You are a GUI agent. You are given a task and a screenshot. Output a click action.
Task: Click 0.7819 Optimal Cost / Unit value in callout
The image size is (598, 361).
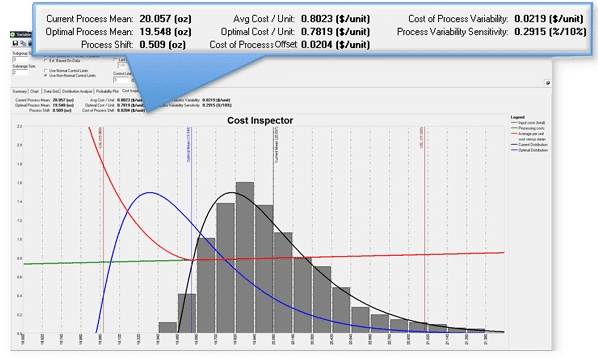[335, 32]
